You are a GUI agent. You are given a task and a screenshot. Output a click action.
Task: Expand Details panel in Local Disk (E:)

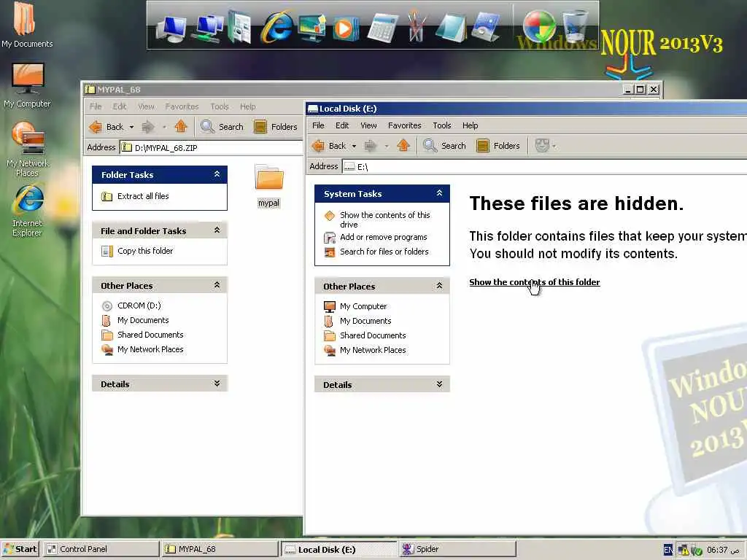pos(439,384)
